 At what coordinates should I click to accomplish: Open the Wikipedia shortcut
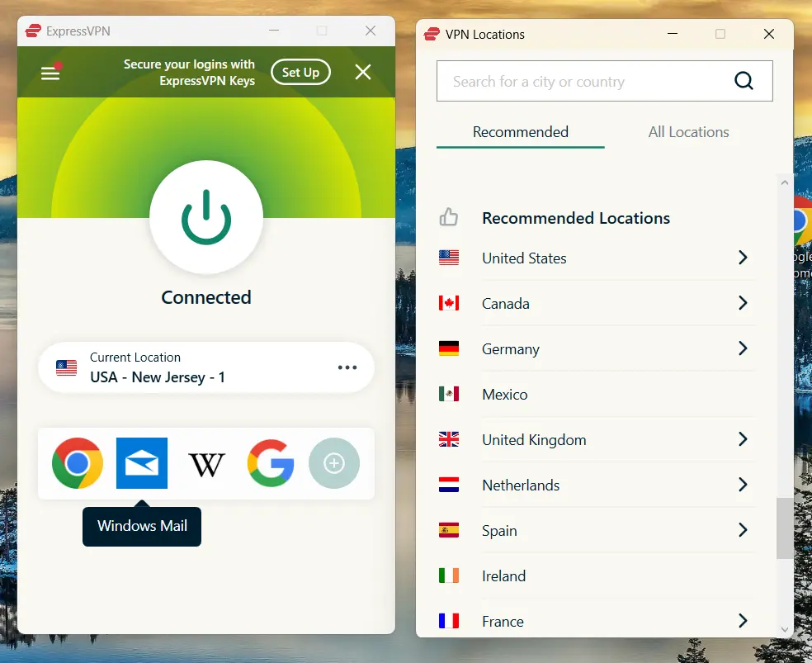(206, 464)
